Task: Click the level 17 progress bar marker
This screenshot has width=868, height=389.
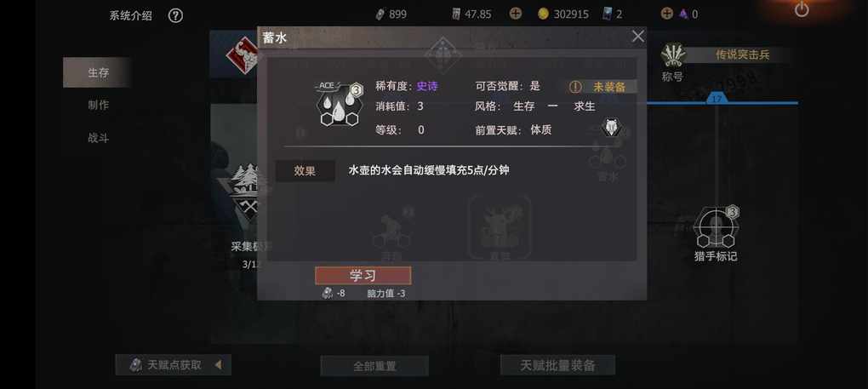Action: [717, 99]
